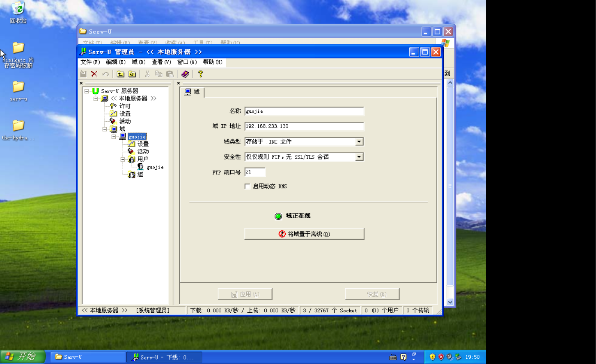Switch to Serv-U 下载 taskbar button

pyautogui.click(x=164, y=357)
